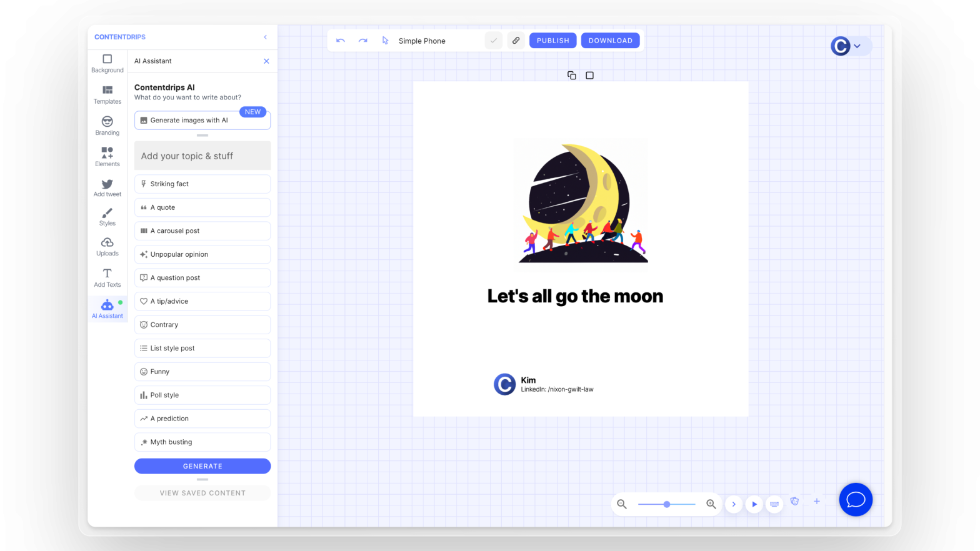
Task: Click the zoom level slider handle
Action: [x=667, y=504]
